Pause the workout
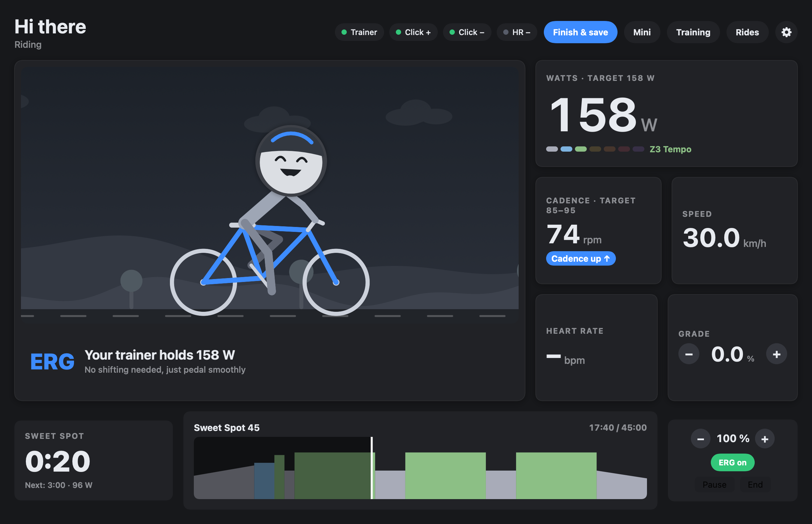812x524 pixels. pos(714,484)
